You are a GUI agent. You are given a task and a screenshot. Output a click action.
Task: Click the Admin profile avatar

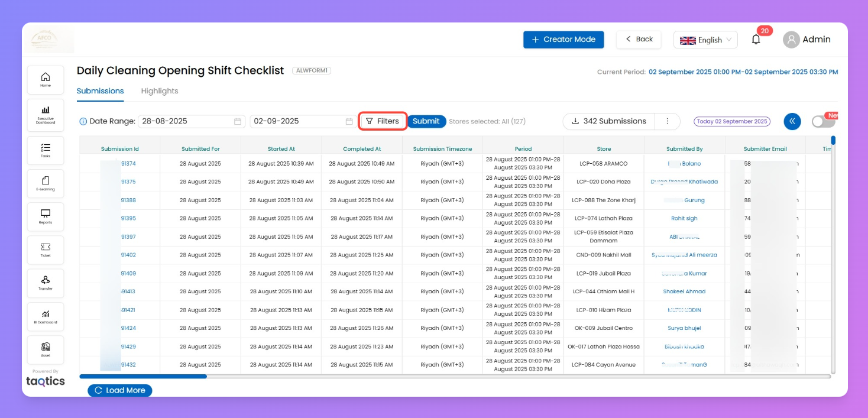791,40
